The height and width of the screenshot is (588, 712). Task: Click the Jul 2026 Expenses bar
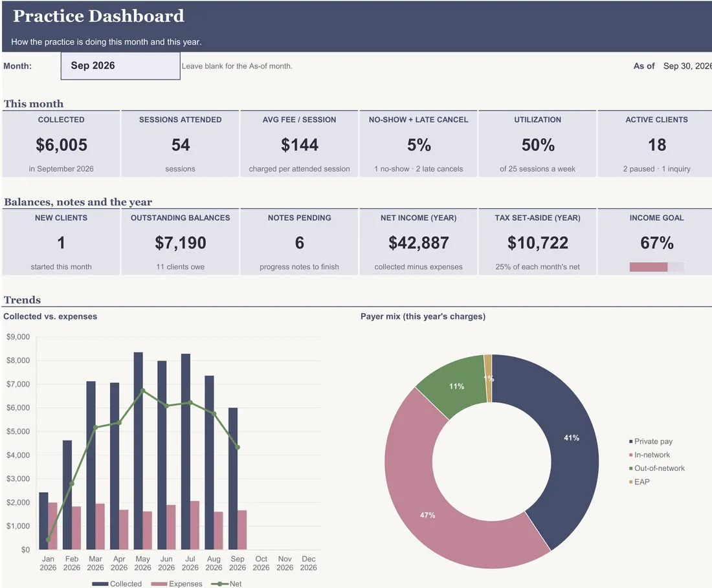[x=195, y=525]
